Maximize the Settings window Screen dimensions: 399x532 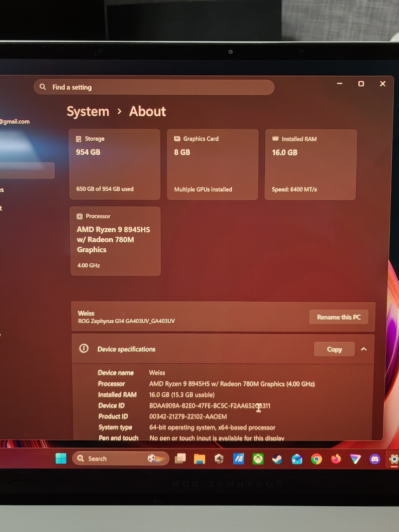[361, 84]
